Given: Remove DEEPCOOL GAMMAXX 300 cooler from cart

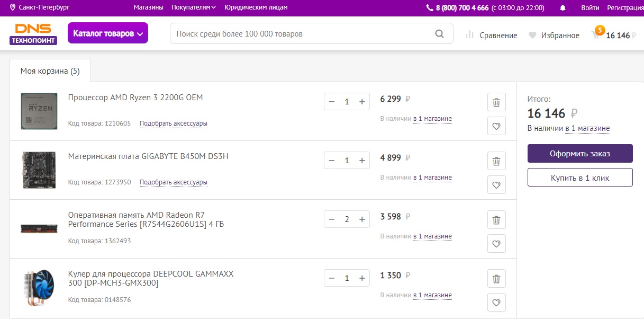Looking at the screenshot, I should click(x=496, y=279).
